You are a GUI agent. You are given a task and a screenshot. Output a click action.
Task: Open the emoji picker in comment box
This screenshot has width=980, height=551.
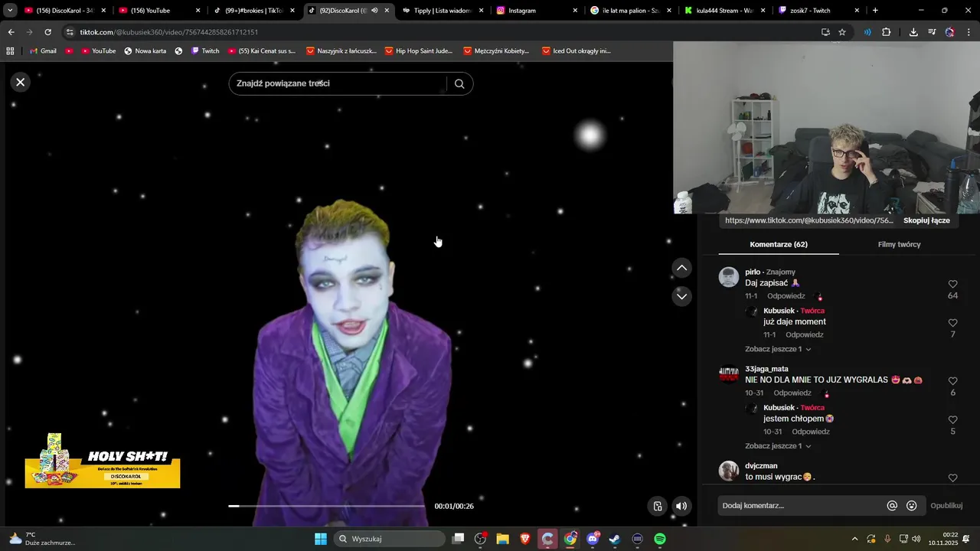[911, 506]
